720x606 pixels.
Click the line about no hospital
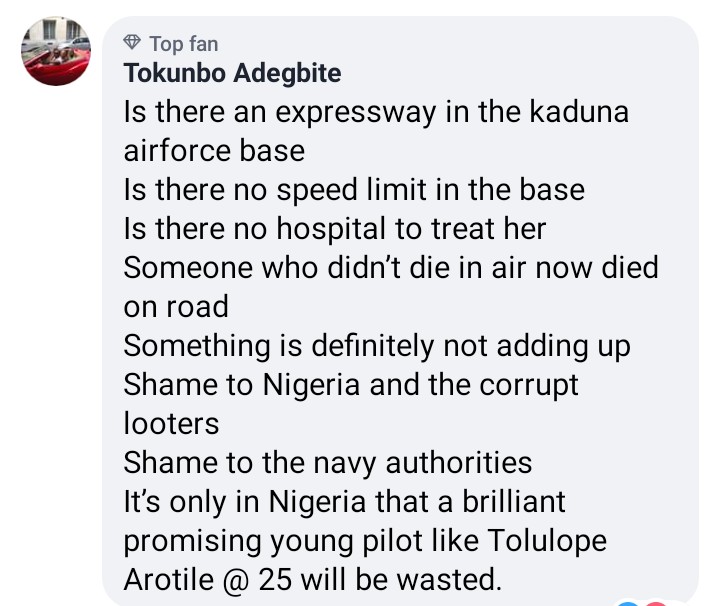pos(335,228)
